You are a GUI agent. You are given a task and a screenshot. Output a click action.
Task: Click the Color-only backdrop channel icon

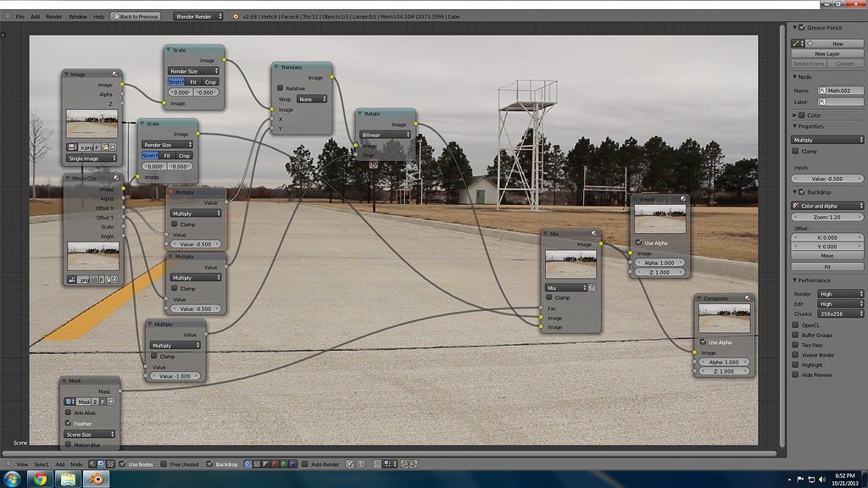(x=257, y=464)
